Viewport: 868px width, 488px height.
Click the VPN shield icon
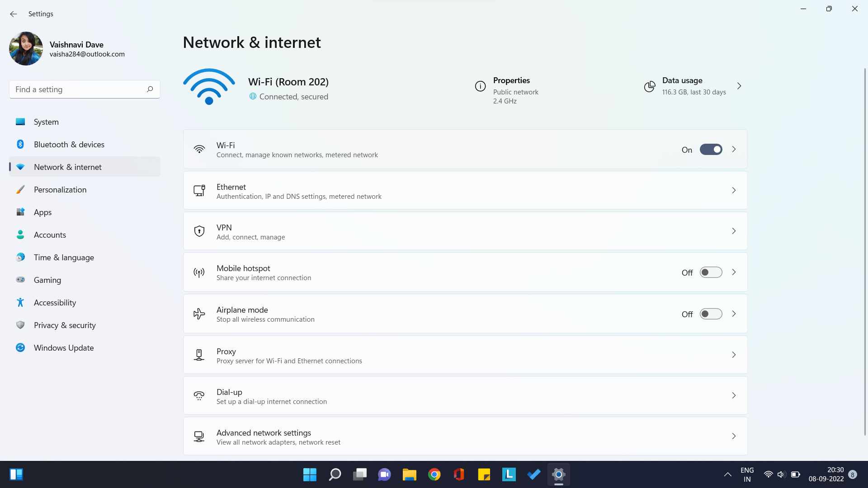tap(199, 231)
